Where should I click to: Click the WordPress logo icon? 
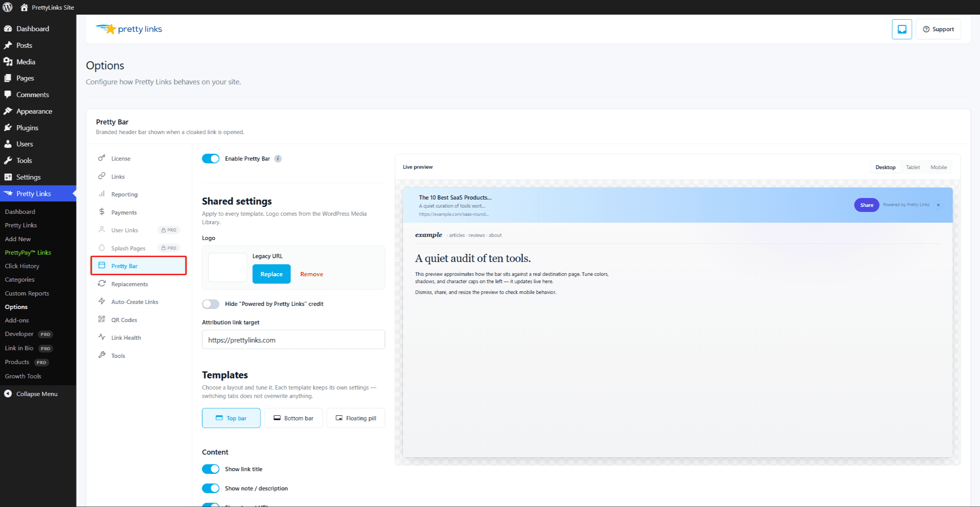coord(7,7)
